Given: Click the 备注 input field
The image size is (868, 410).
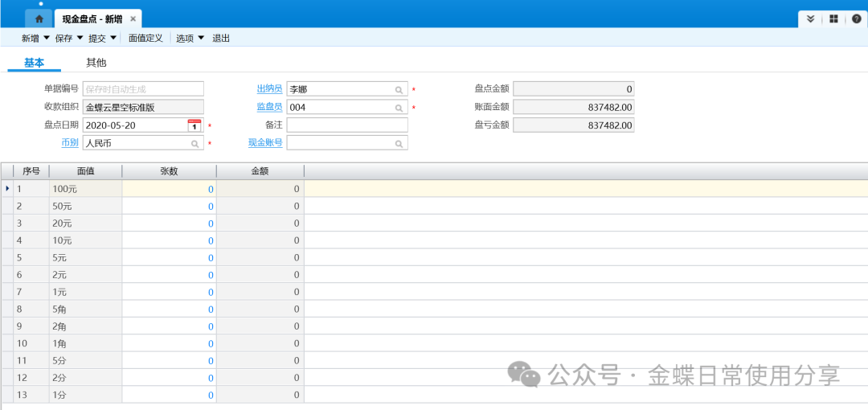Looking at the screenshot, I should (x=347, y=125).
